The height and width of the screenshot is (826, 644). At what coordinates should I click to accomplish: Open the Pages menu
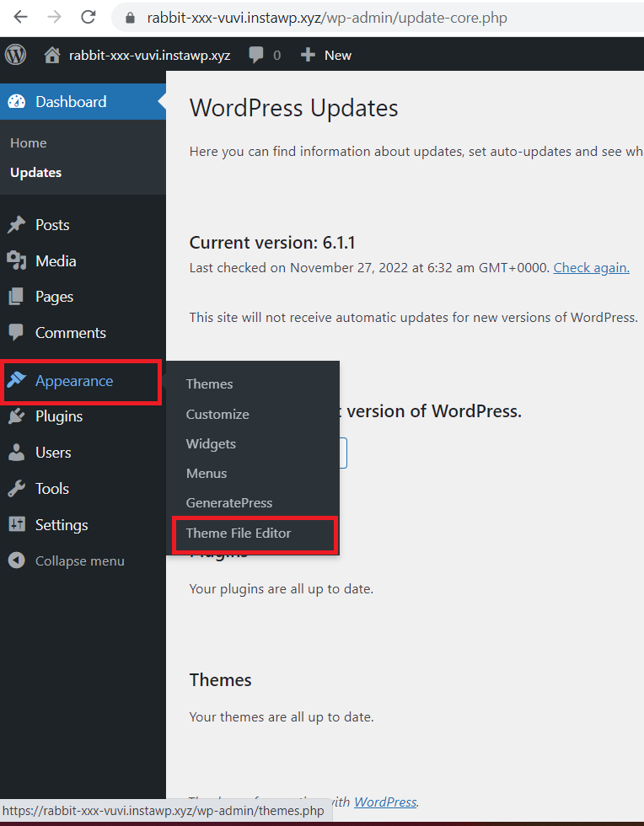(x=54, y=297)
